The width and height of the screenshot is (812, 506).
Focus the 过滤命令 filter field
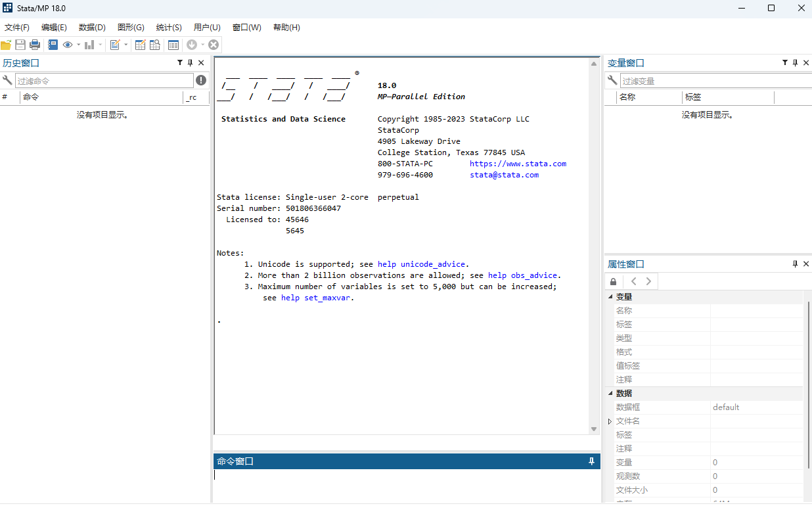coord(104,81)
